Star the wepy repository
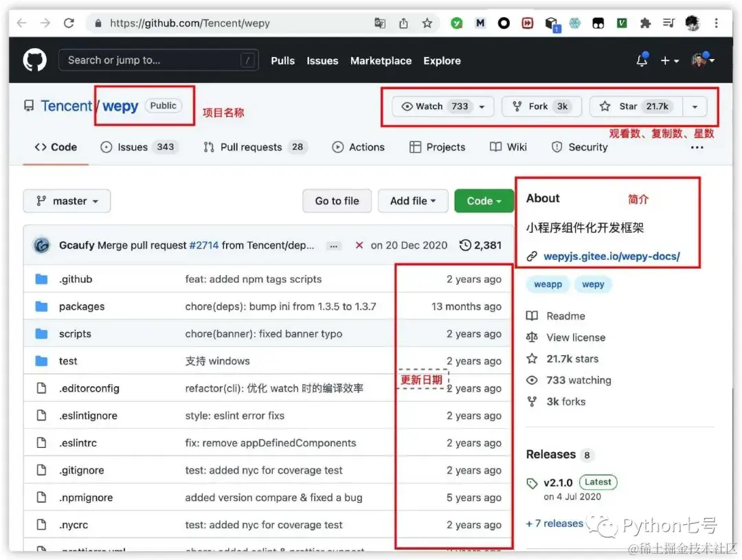Screen dimensions: 742x560 click(636, 106)
